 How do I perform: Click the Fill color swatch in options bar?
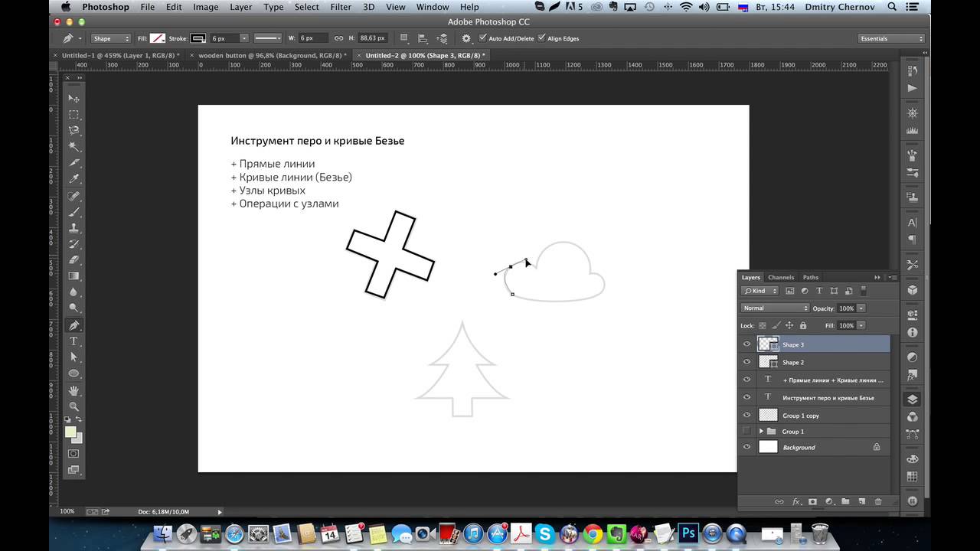pyautogui.click(x=157, y=38)
